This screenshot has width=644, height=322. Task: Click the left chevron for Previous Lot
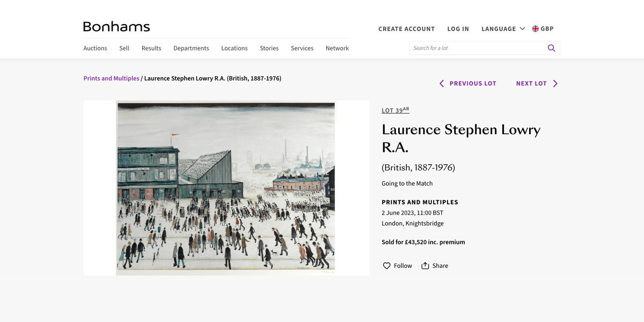coord(442,84)
